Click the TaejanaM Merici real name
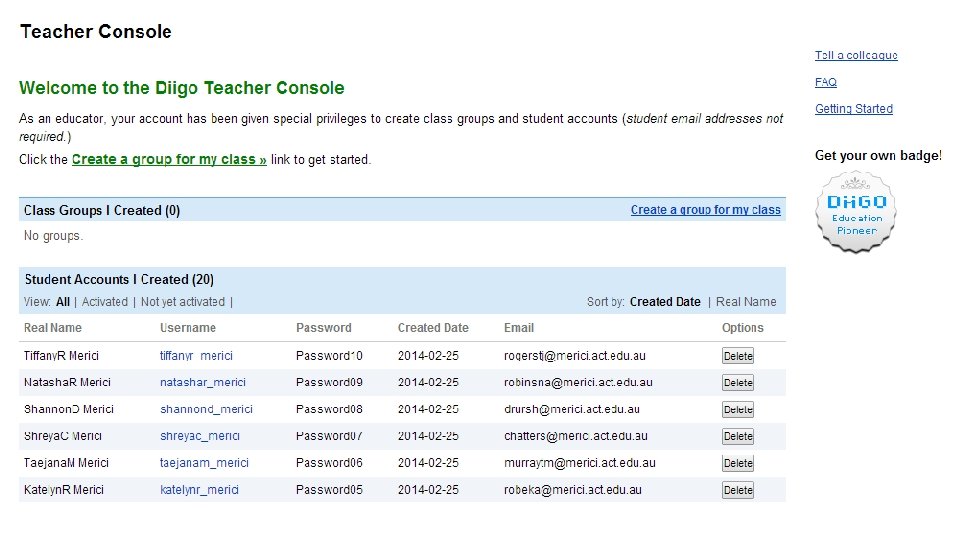The height and width of the screenshot is (540, 960). (x=66, y=463)
